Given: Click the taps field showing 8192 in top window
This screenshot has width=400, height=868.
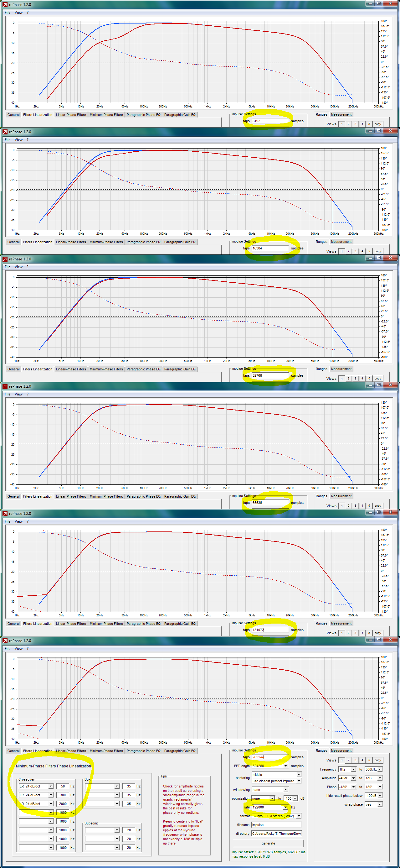Looking at the screenshot, I should pyautogui.click(x=270, y=121).
